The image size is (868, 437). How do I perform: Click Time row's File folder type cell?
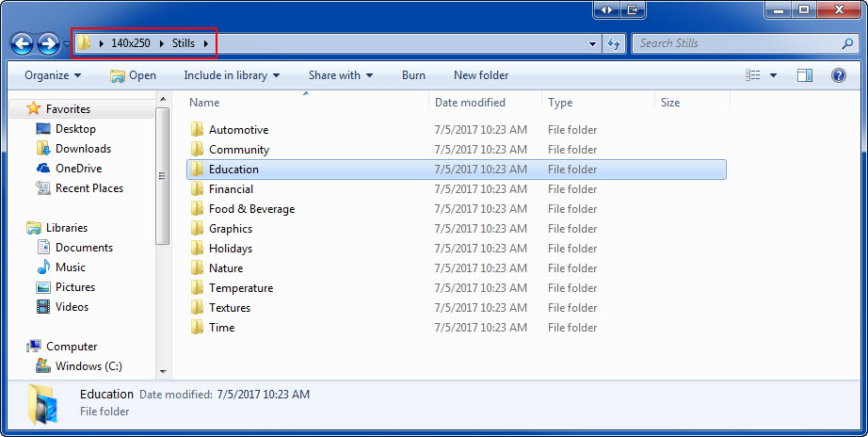[572, 328]
